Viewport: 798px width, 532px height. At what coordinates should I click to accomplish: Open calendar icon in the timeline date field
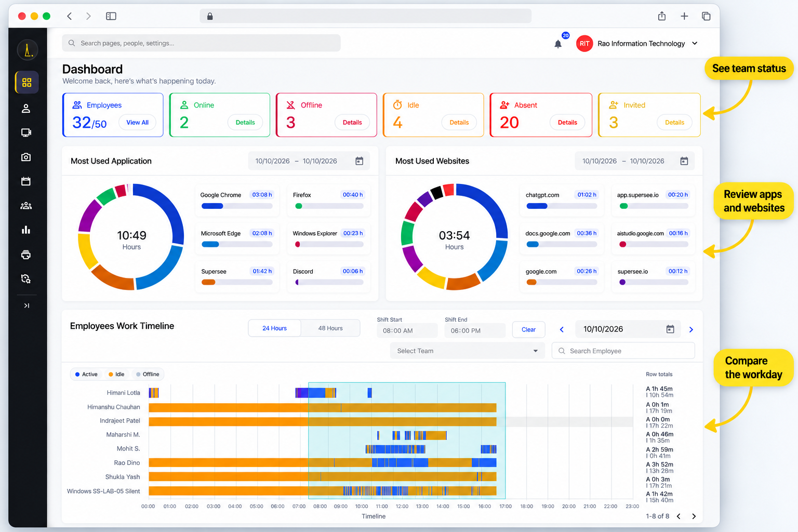click(x=670, y=329)
